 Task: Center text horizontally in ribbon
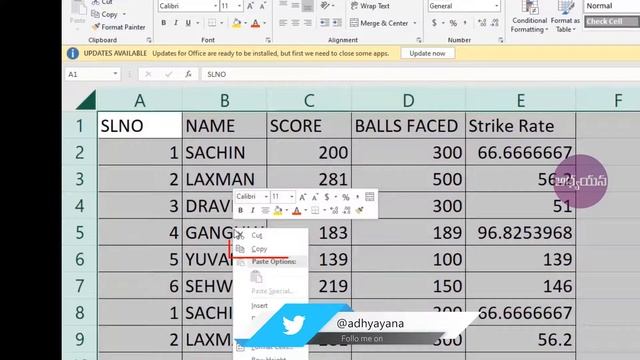coord(295,23)
